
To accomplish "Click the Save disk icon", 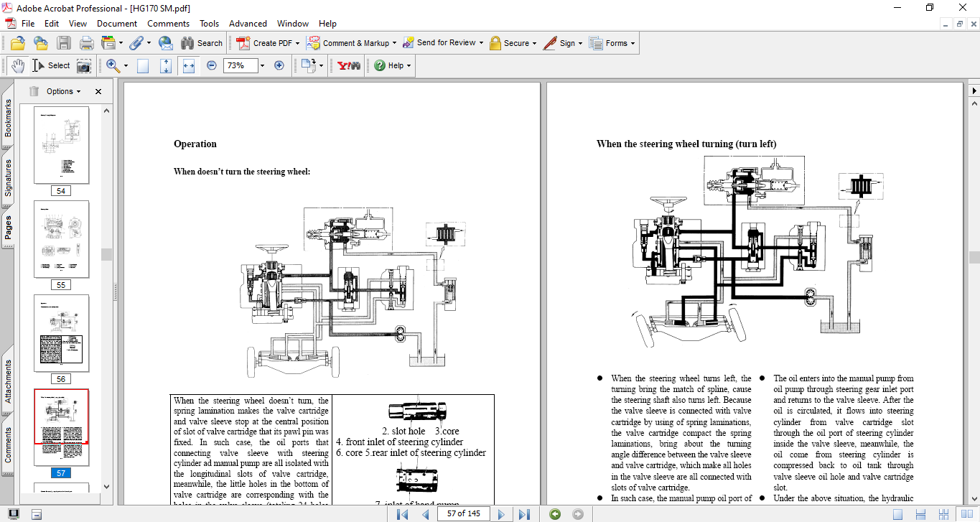I will [64, 43].
